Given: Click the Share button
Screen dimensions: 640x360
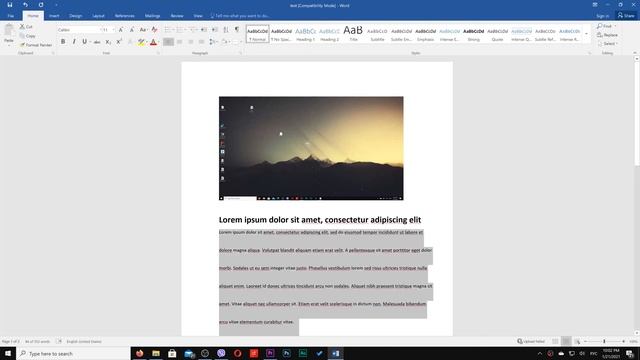Looking at the screenshot, I should tap(626, 16).
